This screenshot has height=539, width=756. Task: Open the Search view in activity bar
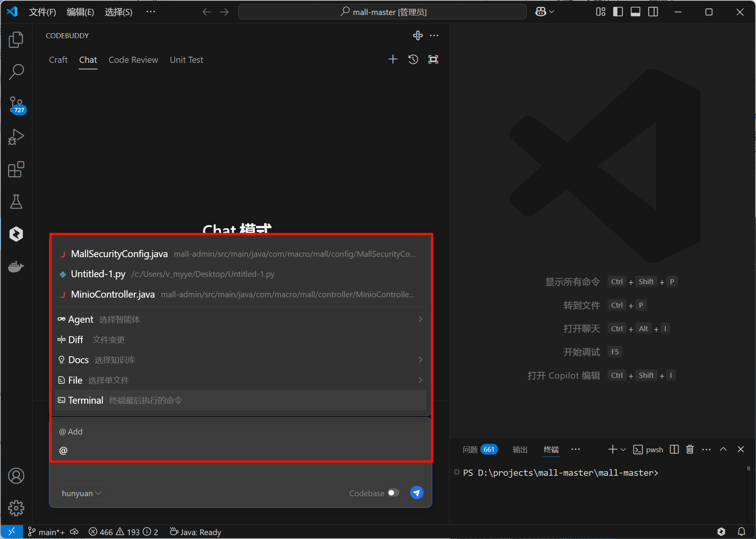coord(16,72)
